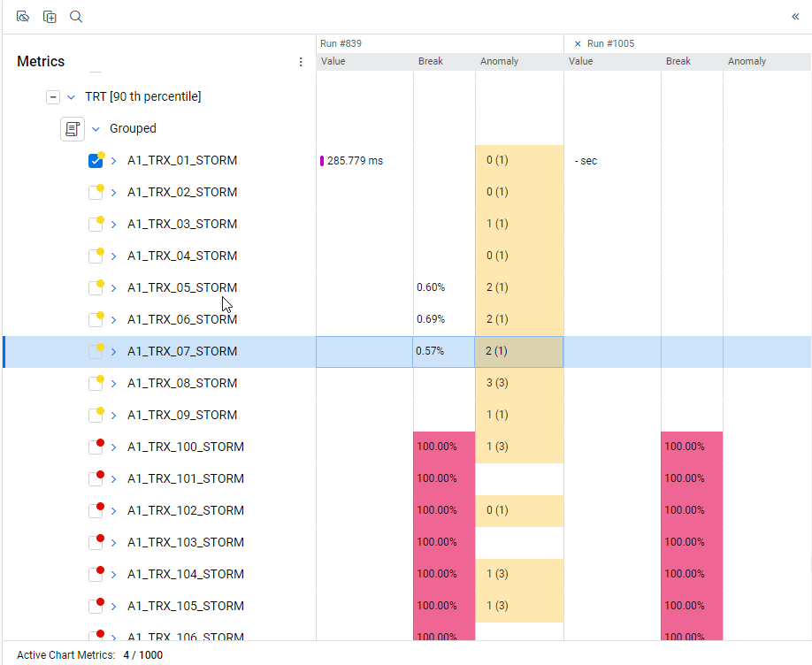Image resolution: width=812 pixels, height=665 pixels.
Task: Remove Run #1005 using the x icon
Action: tap(578, 43)
